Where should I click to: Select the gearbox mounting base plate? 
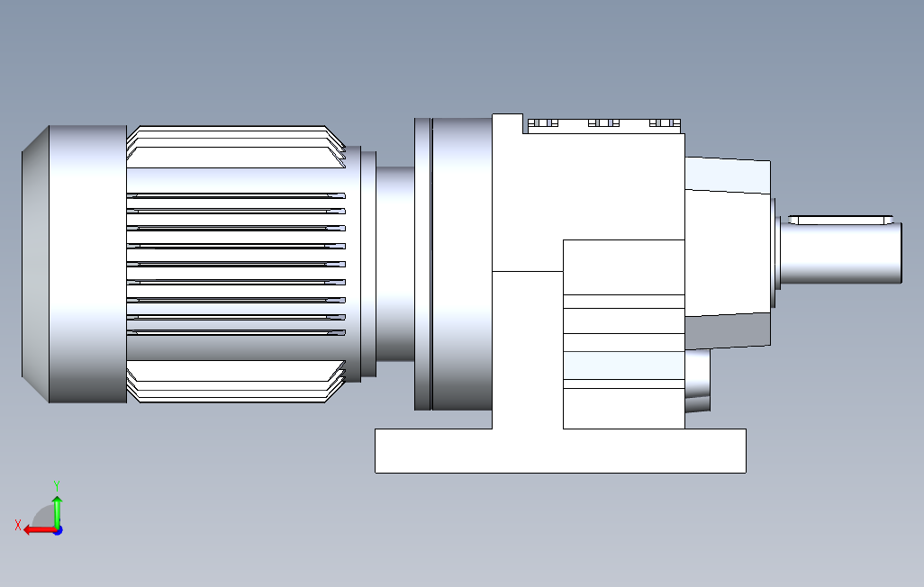[560, 451]
